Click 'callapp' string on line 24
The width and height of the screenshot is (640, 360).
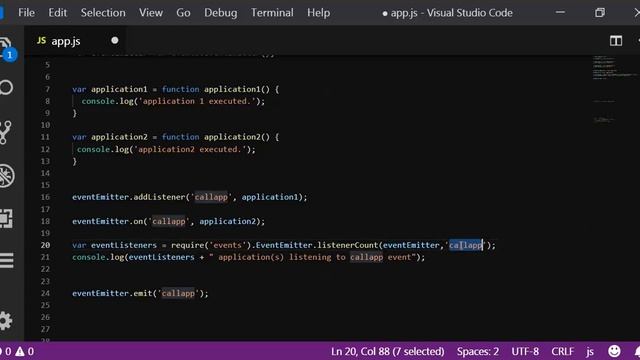(x=178, y=293)
